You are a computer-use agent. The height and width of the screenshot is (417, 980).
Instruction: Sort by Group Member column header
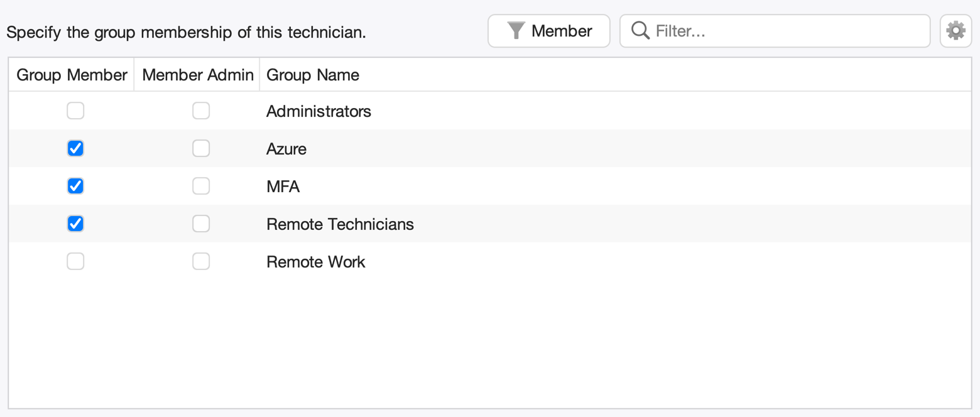coord(72,75)
